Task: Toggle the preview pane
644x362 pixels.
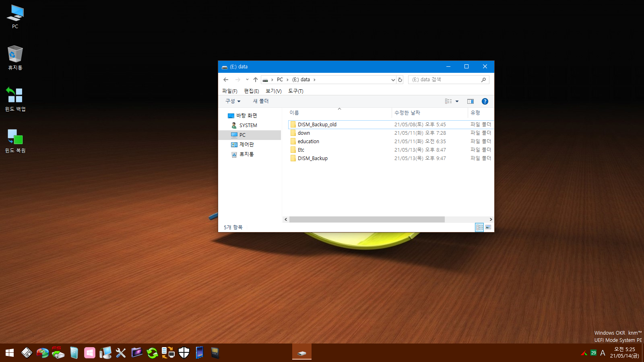Action: pos(471,101)
